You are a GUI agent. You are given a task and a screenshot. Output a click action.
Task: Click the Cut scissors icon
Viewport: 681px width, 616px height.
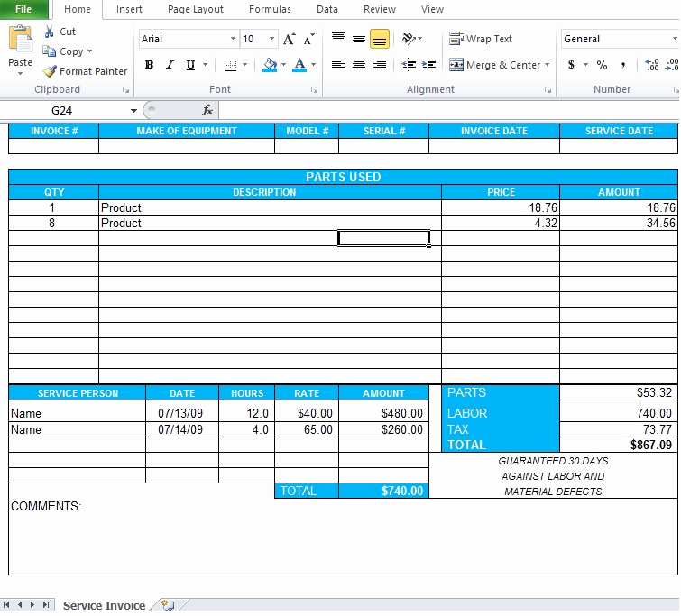click(x=49, y=32)
